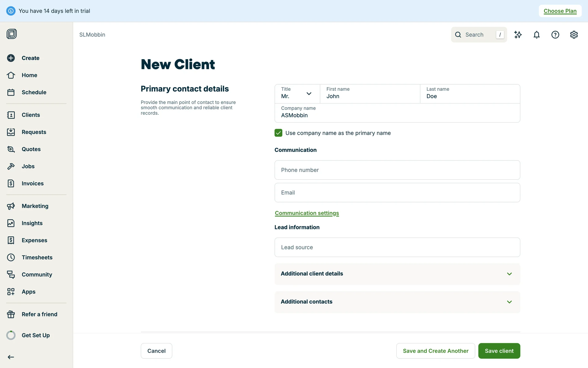Go to Quotes in the sidebar
This screenshot has width=588, height=368.
pos(31,149)
